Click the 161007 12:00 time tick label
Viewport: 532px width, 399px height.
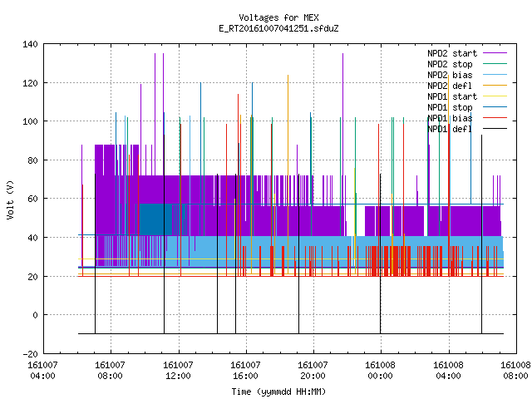tap(179, 371)
